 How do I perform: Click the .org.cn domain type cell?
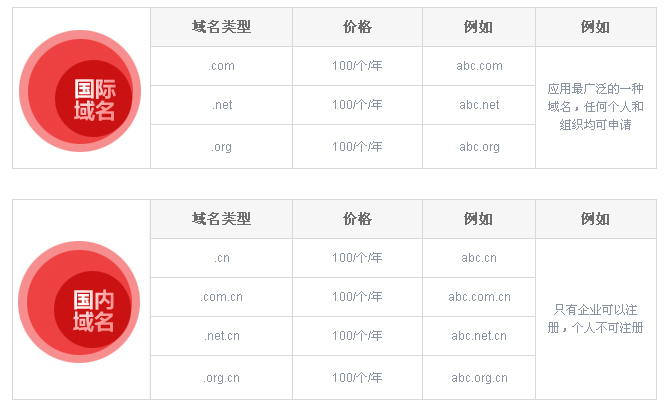pyautogui.click(x=221, y=378)
